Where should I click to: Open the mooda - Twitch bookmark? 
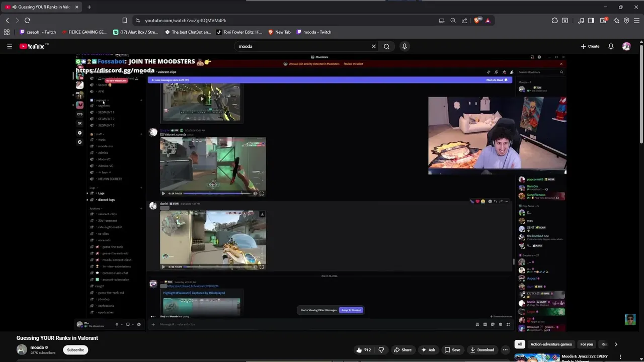tap(314, 32)
